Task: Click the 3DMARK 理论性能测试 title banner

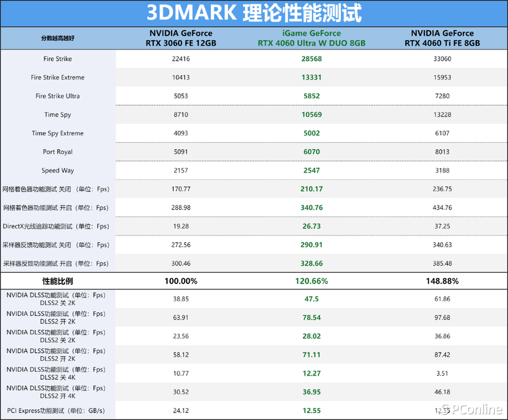Action: [x=254, y=13]
